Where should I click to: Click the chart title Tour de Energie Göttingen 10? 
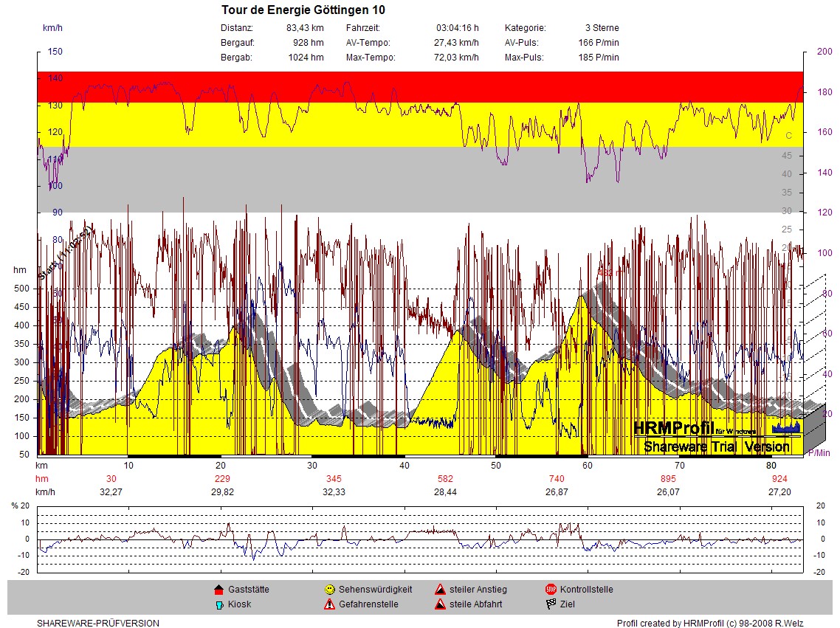pyautogui.click(x=303, y=10)
